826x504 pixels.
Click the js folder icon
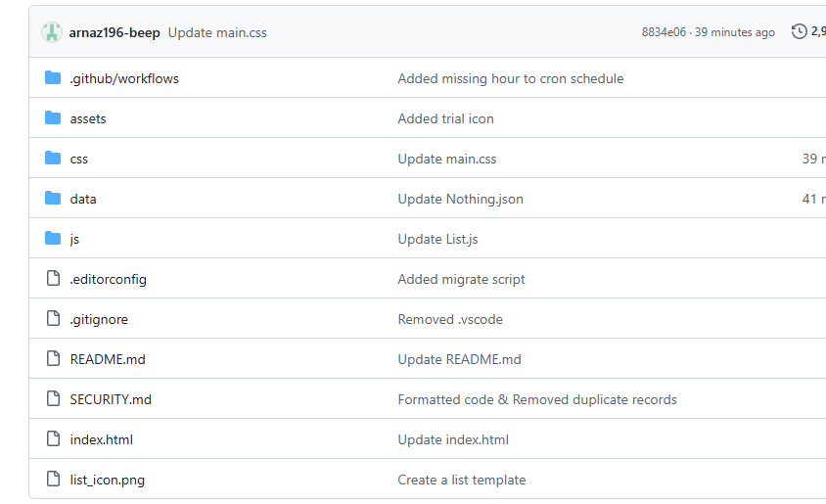[x=53, y=239]
